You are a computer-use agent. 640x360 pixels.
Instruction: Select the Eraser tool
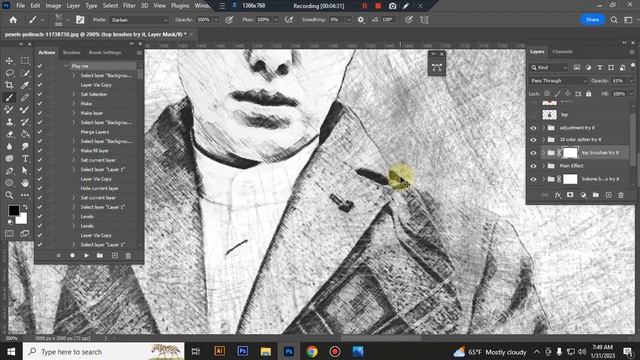tap(9, 134)
